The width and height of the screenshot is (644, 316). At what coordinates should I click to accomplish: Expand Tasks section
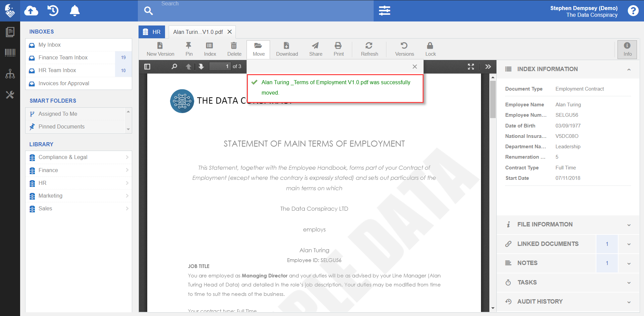pyautogui.click(x=629, y=283)
